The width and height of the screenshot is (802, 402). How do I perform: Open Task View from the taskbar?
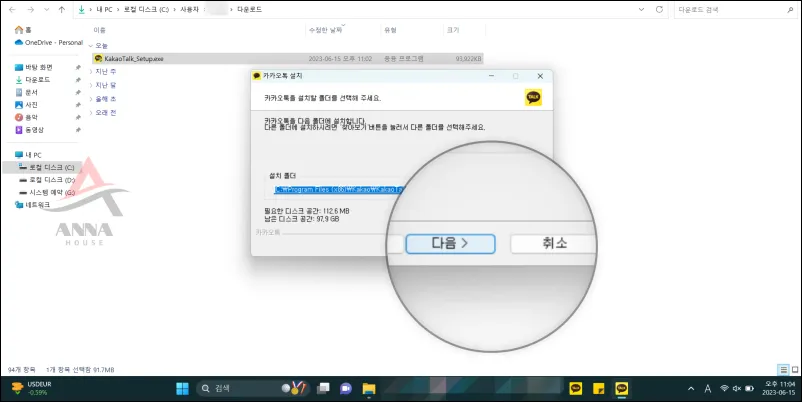[x=323, y=389]
